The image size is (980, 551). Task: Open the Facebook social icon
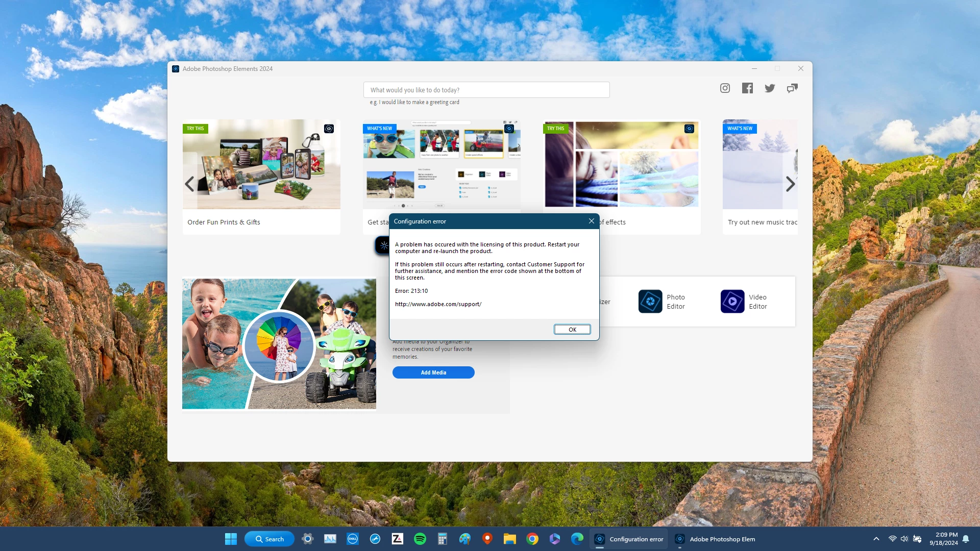click(x=747, y=88)
